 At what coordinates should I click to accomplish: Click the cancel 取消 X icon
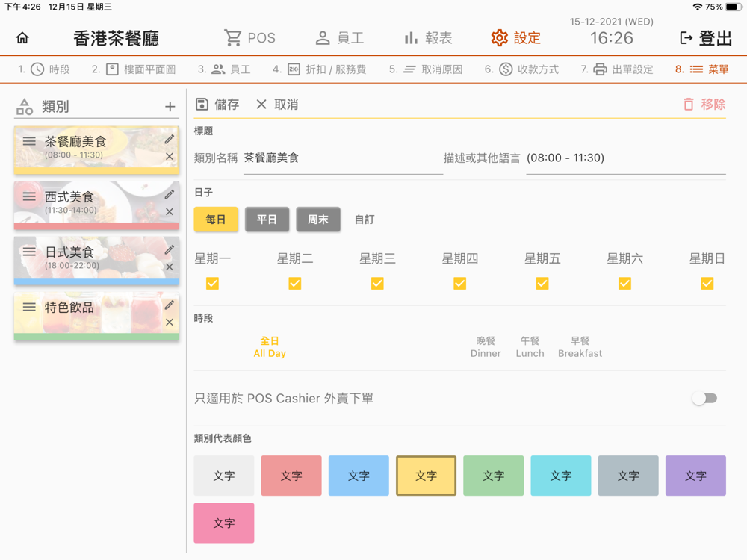[x=261, y=105]
